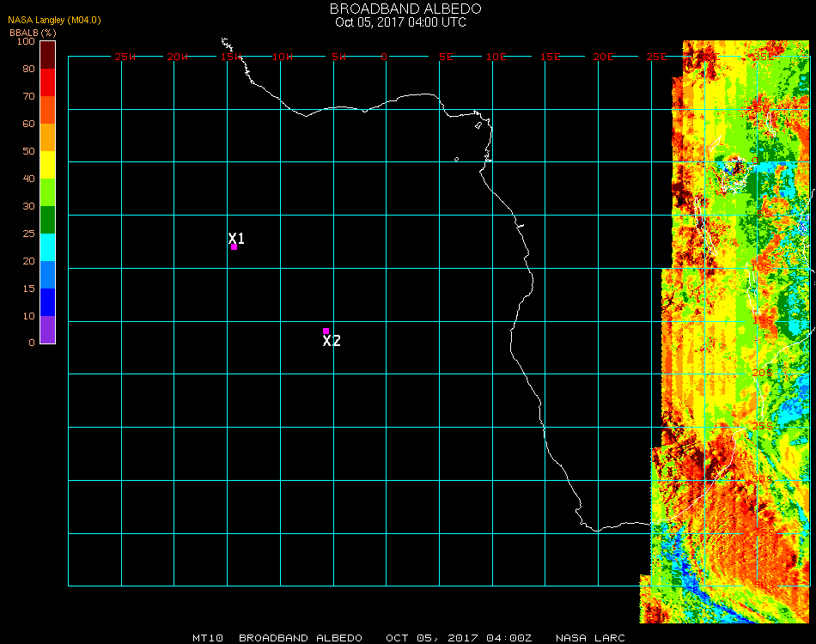Image resolution: width=816 pixels, height=644 pixels.
Task: Click the 25W longitude axis label
Action: [125, 57]
